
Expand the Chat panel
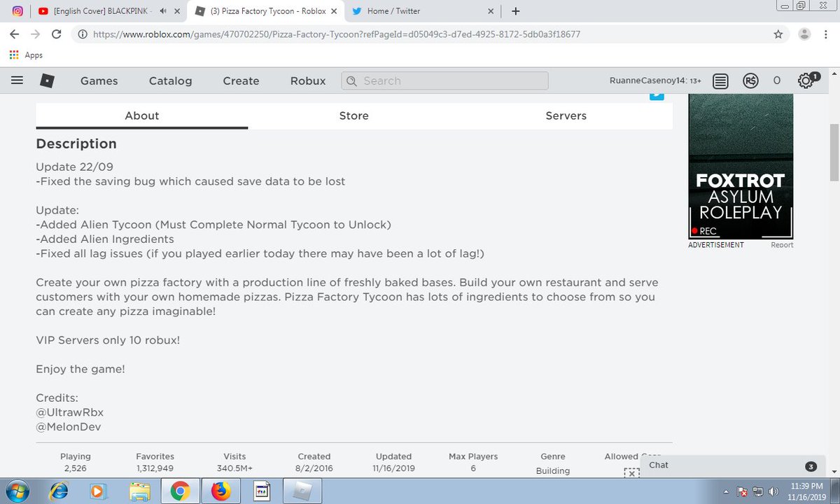731,465
